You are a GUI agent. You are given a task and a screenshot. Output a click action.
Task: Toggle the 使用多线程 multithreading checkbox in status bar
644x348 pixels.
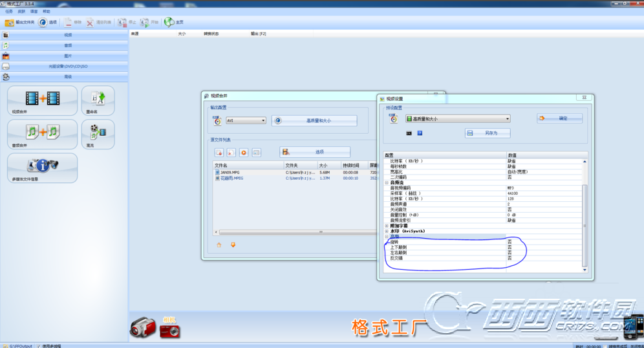39,345
